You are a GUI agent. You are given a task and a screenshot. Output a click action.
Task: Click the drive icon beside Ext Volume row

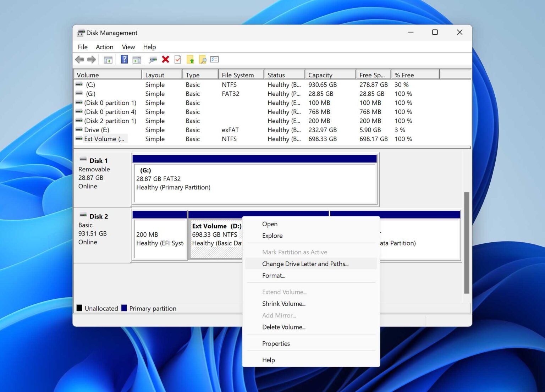79,139
